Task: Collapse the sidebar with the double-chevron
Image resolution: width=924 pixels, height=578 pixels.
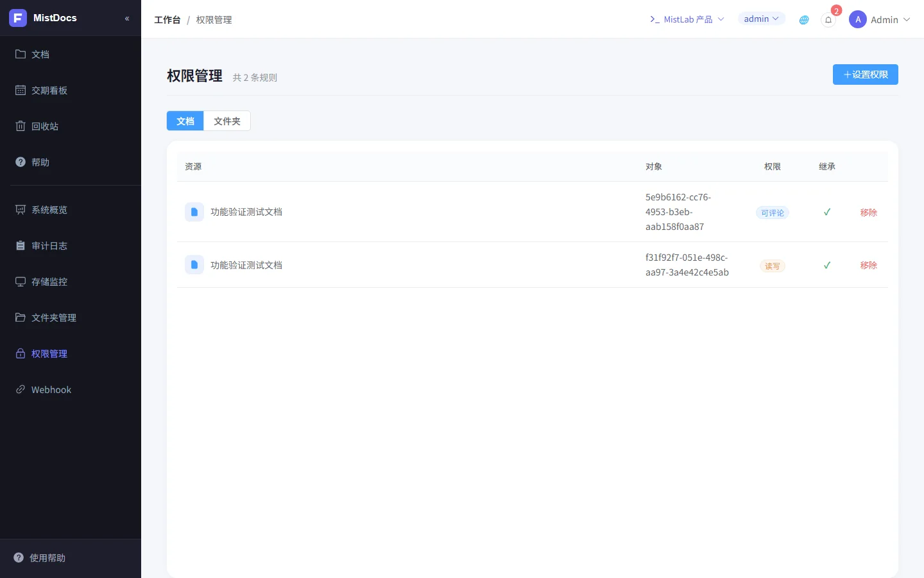Action: tap(127, 19)
